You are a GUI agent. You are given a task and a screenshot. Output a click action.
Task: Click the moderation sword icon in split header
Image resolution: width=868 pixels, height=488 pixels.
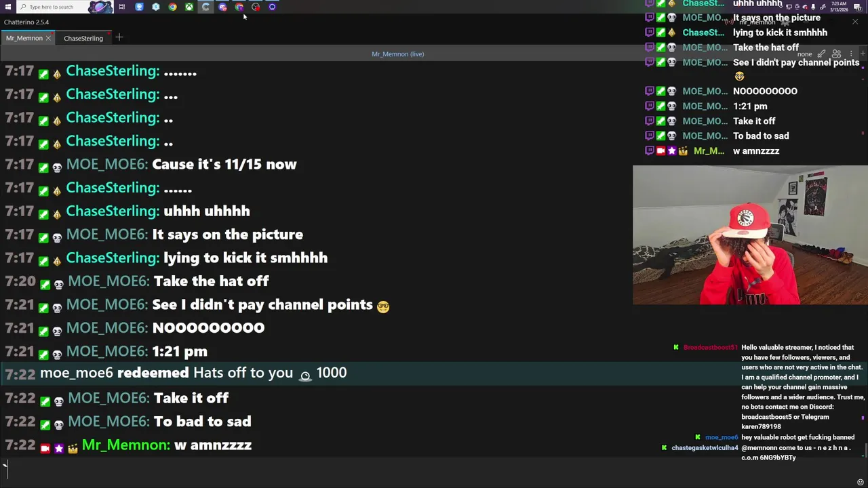point(821,54)
